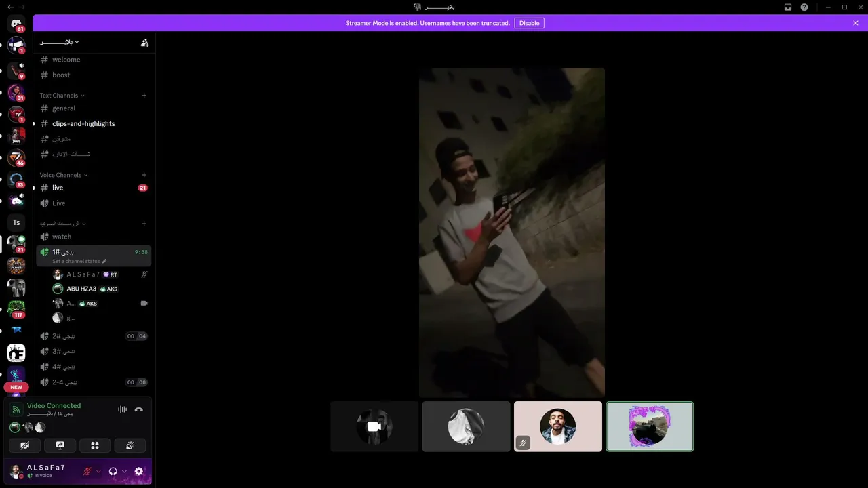The width and height of the screenshot is (868, 488).
Task: Collapse the Voice Channels category
Action: [x=64, y=175]
